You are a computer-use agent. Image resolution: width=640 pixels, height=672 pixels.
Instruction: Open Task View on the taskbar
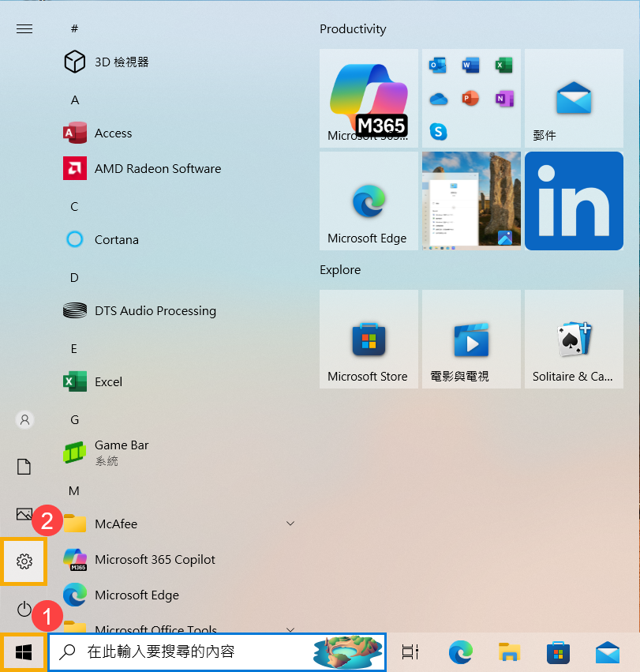click(410, 652)
